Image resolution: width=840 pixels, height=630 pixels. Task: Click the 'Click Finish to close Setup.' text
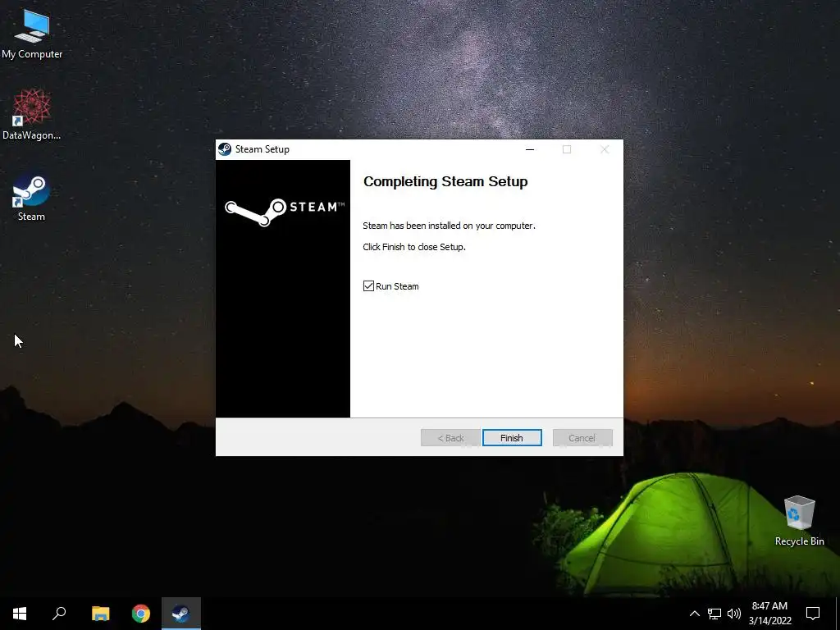414,247
